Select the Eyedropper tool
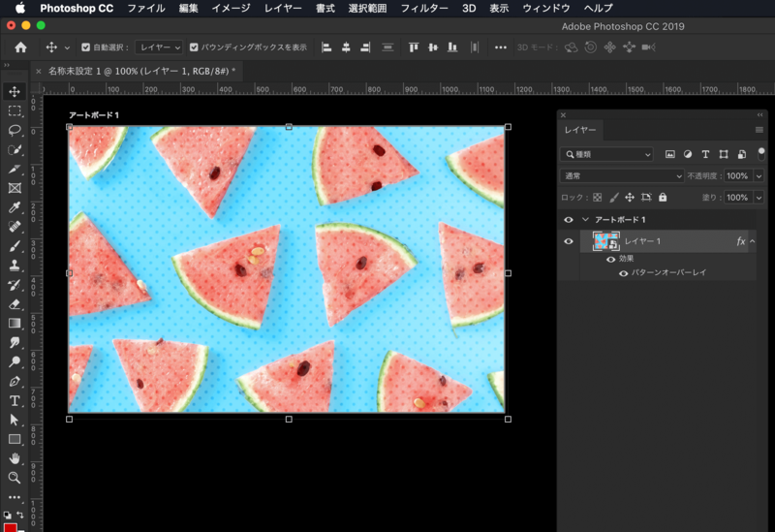Screen dimensions: 775x532 [x=15, y=207]
